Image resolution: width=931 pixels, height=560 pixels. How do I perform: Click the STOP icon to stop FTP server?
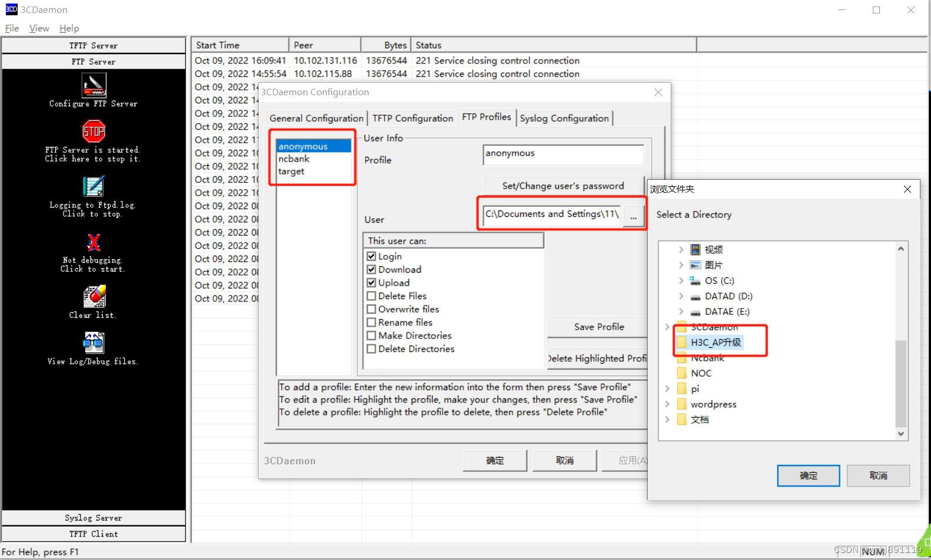click(93, 132)
